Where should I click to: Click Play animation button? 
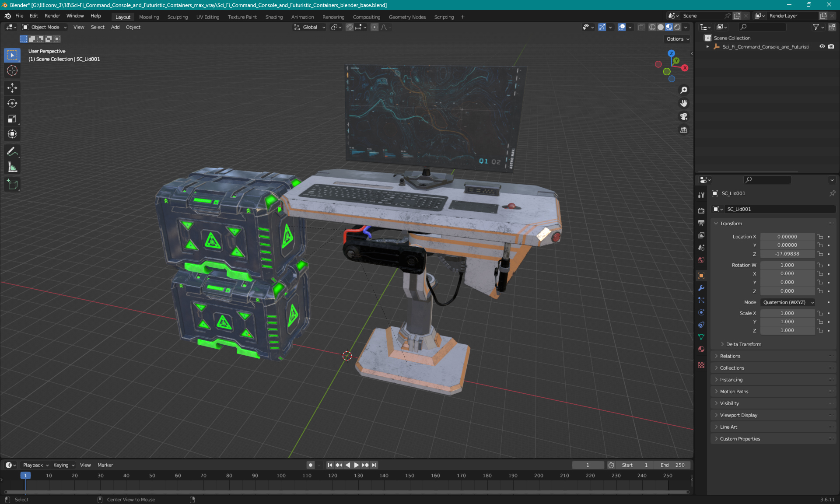[x=356, y=465]
